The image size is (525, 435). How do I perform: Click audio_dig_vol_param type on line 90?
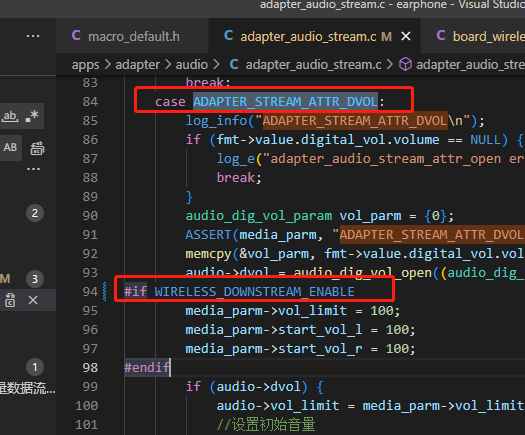[x=259, y=216]
